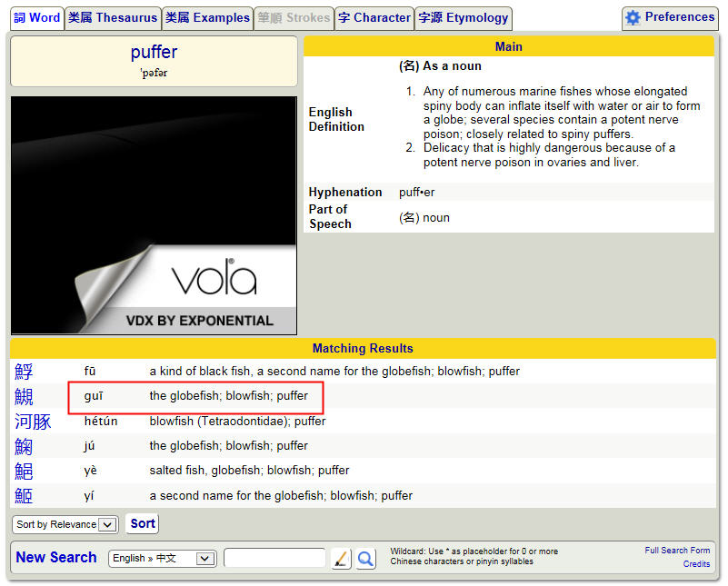
Task: Click the magnifying glass search icon
Action: (365, 559)
